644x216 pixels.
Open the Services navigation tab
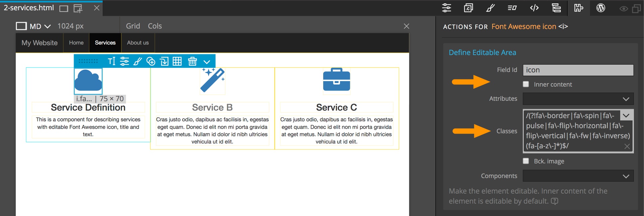coord(105,43)
